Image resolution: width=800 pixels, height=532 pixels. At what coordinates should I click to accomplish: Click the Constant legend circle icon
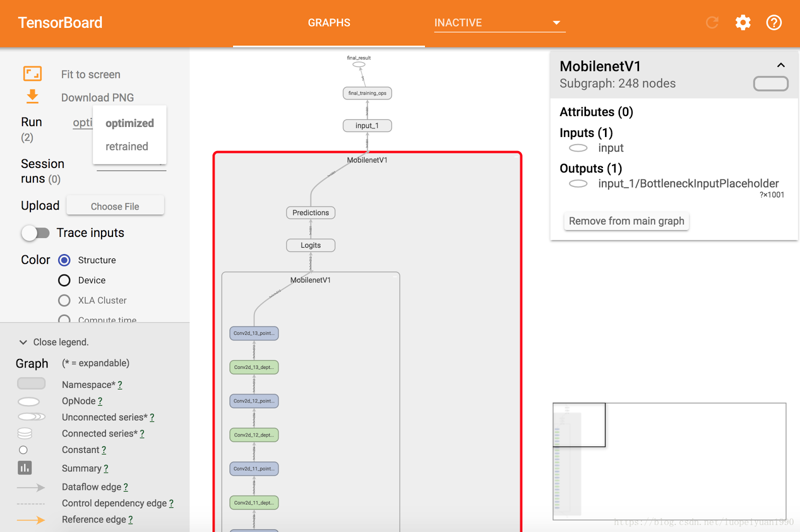pyautogui.click(x=23, y=450)
